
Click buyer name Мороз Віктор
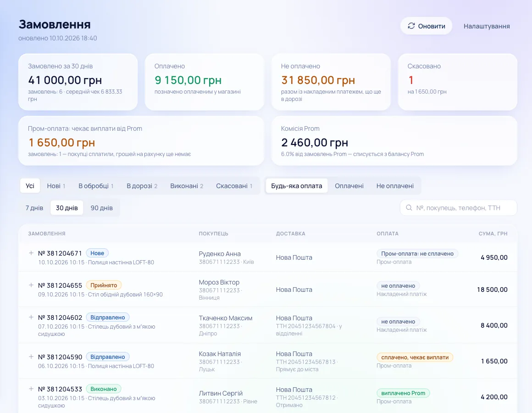pyautogui.click(x=219, y=282)
